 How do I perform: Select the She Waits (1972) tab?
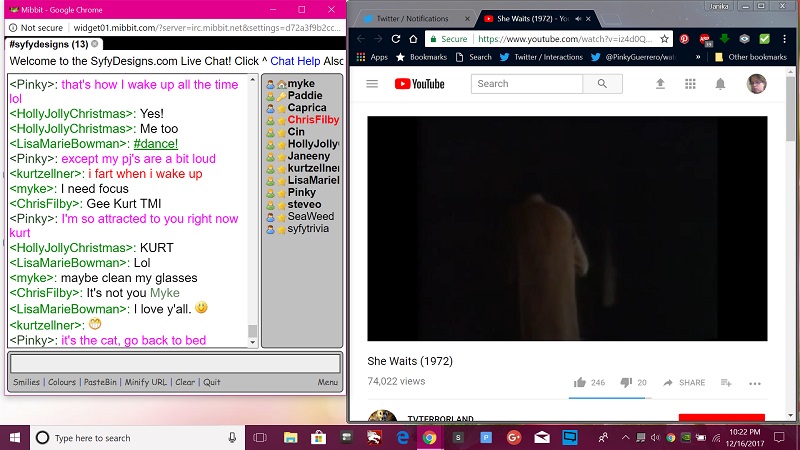[533, 18]
